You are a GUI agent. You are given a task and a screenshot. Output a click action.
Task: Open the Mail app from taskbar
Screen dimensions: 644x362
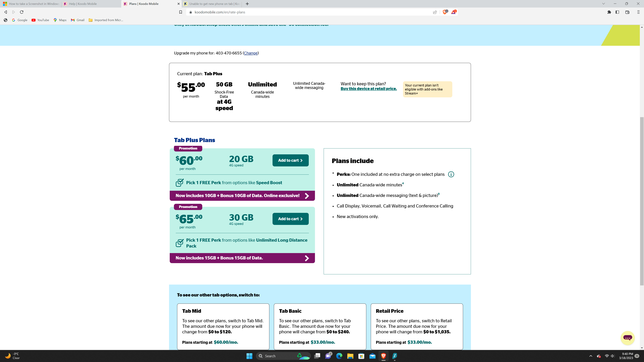pos(372,356)
